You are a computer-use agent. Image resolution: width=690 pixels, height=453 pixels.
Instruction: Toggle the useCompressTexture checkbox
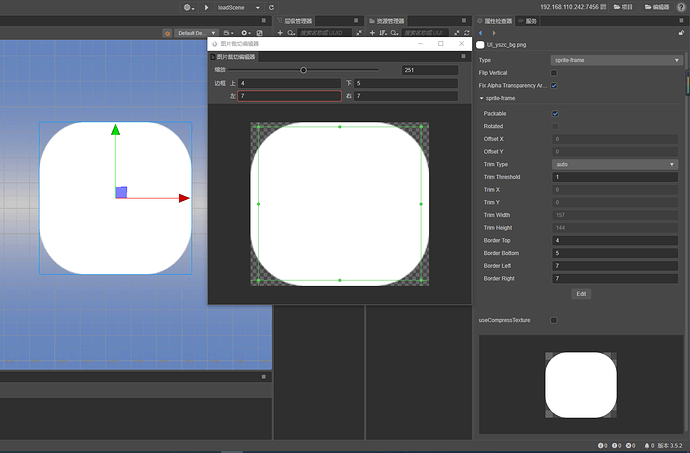pos(555,320)
